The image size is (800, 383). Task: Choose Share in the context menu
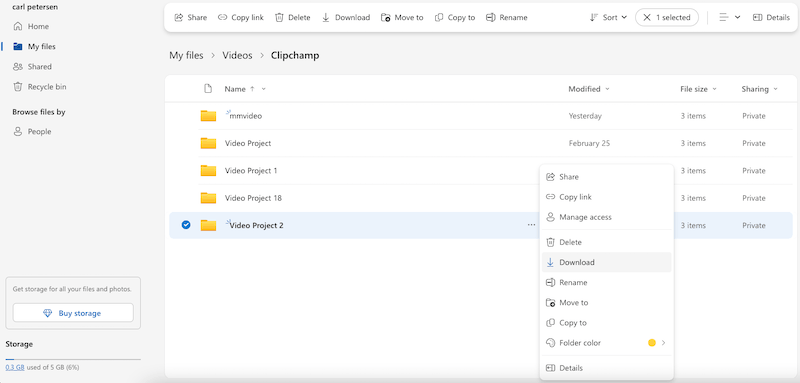(x=606, y=177)
